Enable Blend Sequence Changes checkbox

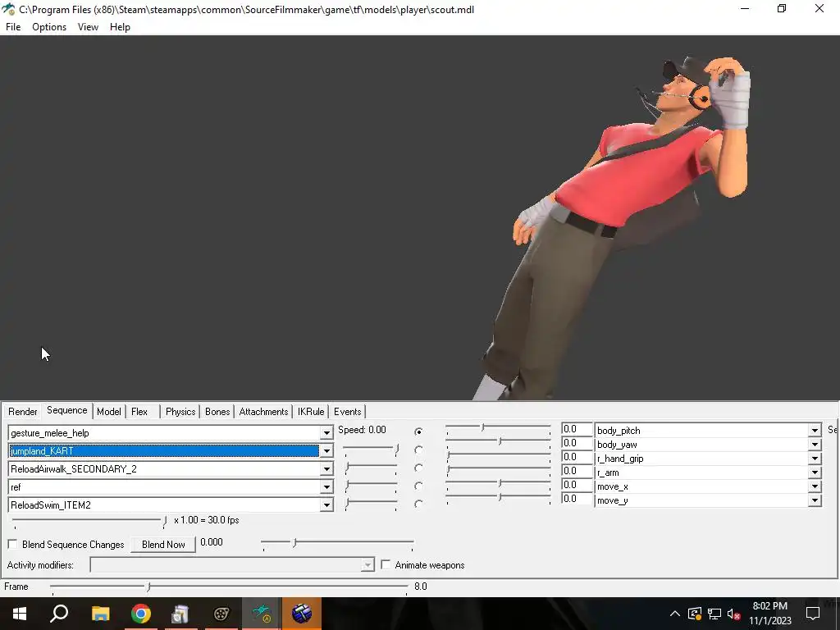[x=12, y=545]
